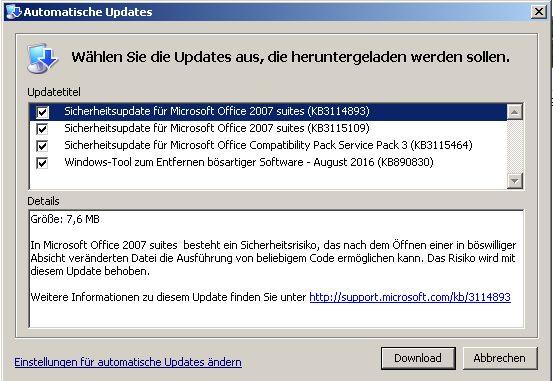Screen dimensions: 553x381
Task: Click the Automatic Updates title bar shield icon
Action: tap(14, 12)
